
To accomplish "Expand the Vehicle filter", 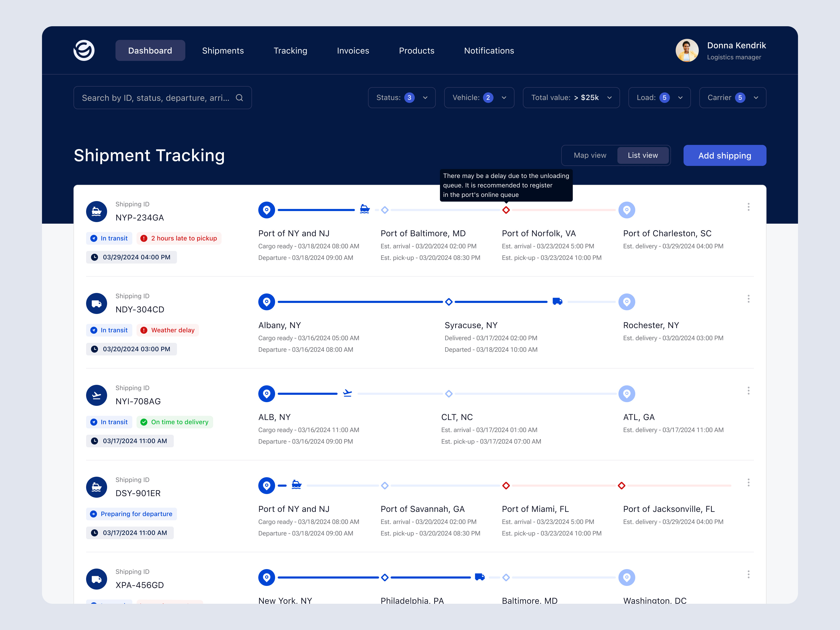I will 479,98.
